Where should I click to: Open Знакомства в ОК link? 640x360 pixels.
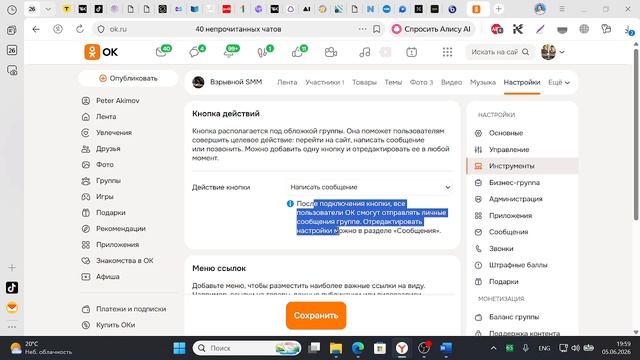click(124, 260)
